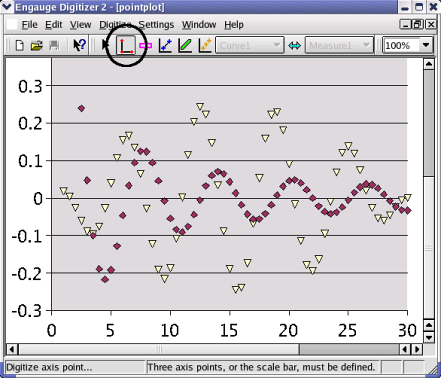Click the vertical scrollbar down arrow
This screenshot has width=441, height=378.
coord(429,337)
